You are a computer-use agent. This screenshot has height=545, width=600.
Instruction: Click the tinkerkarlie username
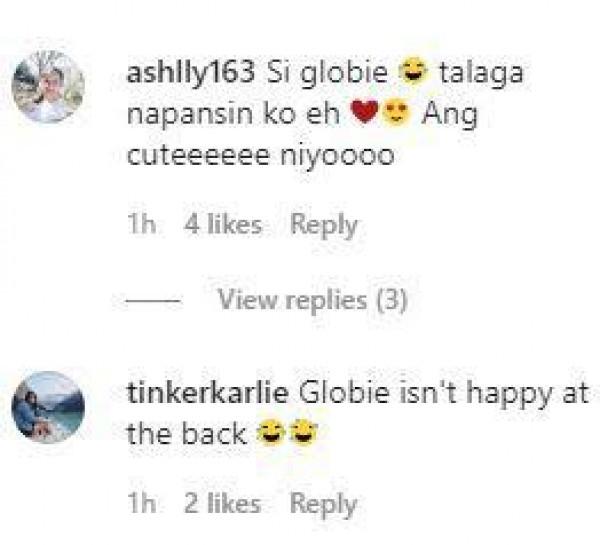(208, 393)
